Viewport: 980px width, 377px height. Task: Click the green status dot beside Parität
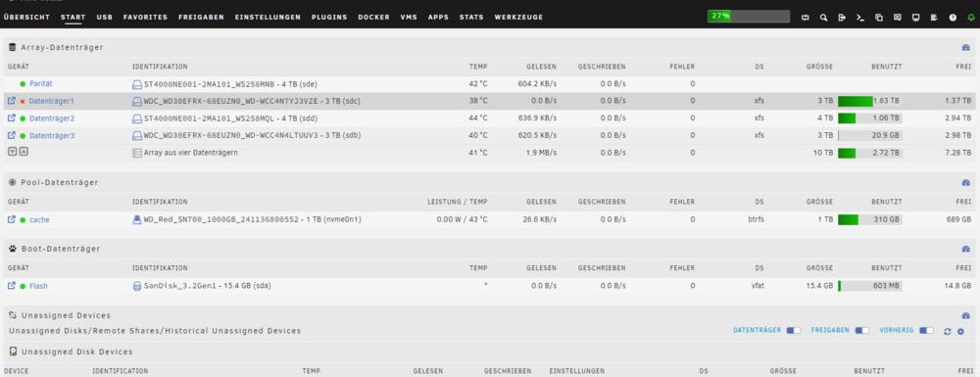pos(23,83)
